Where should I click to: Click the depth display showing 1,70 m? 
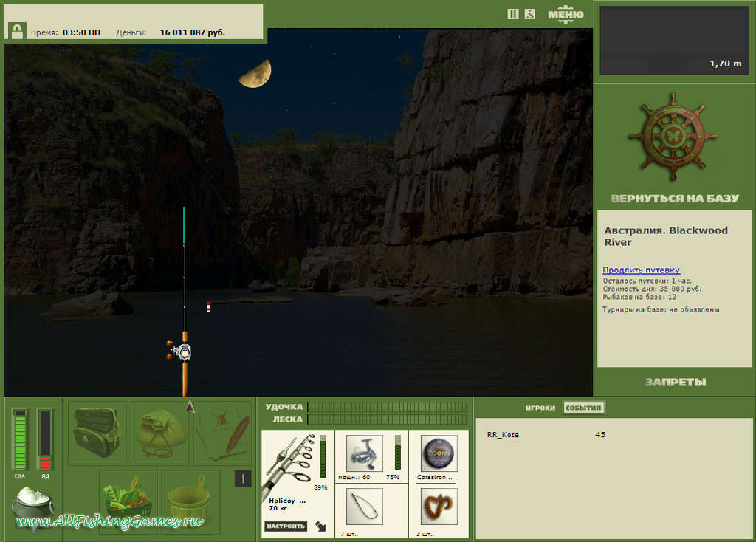tap(674, 40)
